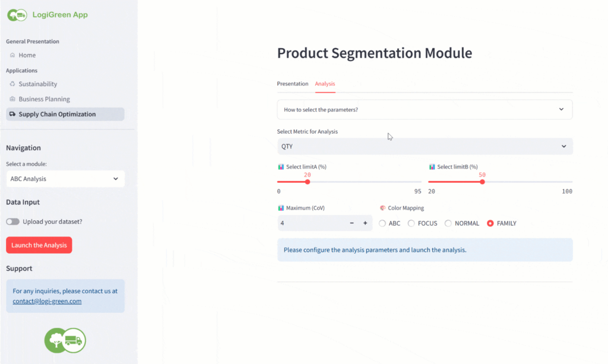Open the QTY metric dropdown
Viewport: 608px width, 364px height.
coord(425,146)
